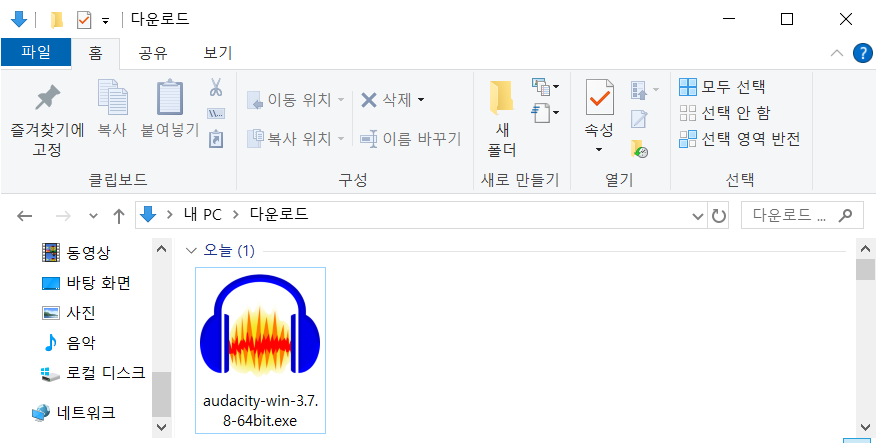The image size is (877, 443).
Task: Open 음악 in navigation pane
Action: point(68,342)
